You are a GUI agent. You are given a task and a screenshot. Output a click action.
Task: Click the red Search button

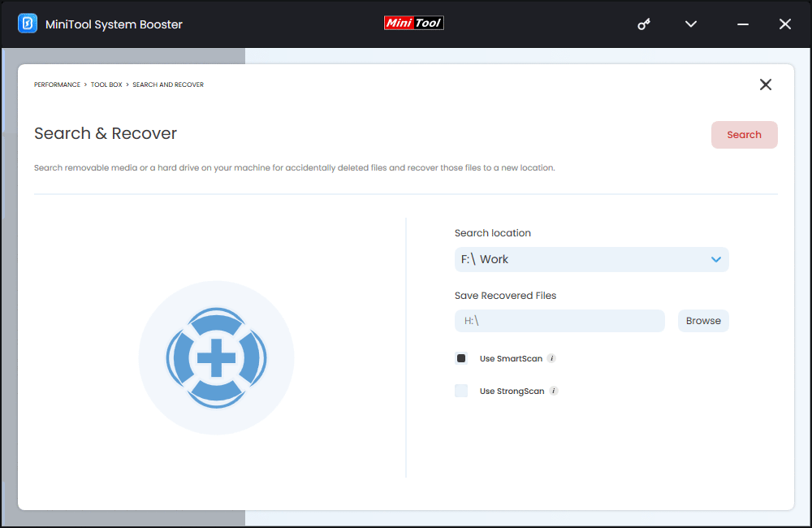pyautogui.click(x=744, y=135)
